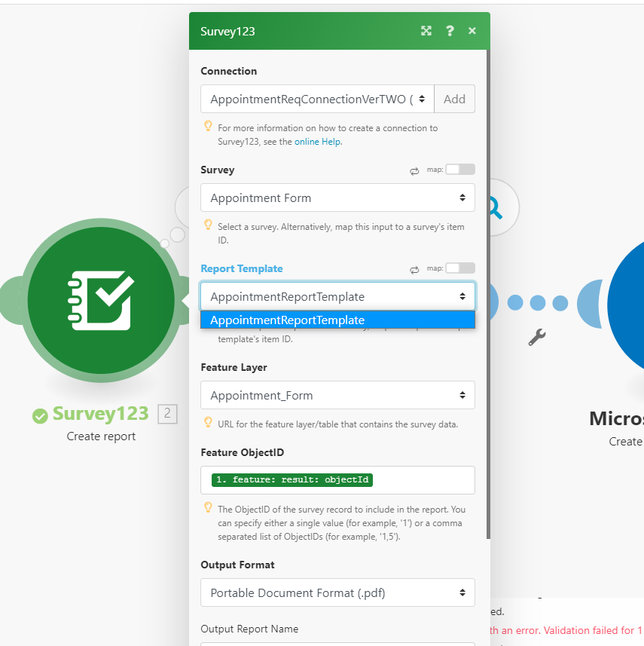Open the online Help link

[317, 142]
